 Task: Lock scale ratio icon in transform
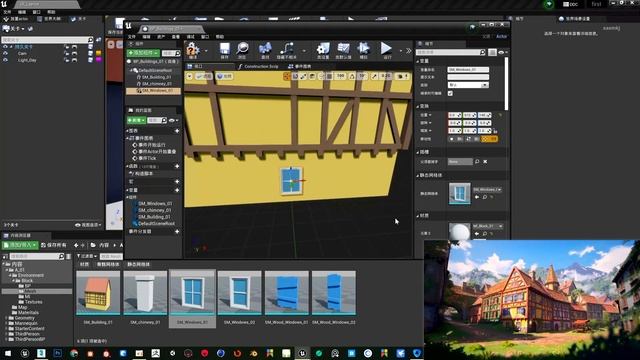tap(495, 131)
